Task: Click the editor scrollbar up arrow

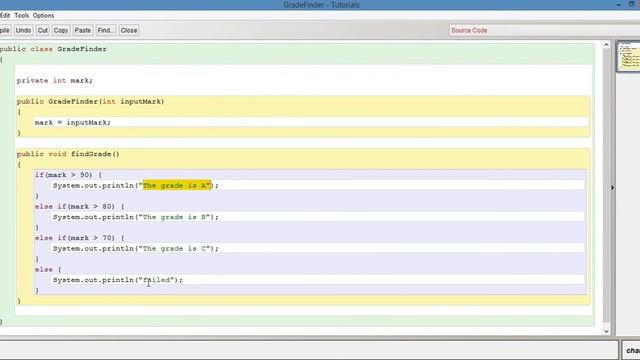Action: (606, 44)
